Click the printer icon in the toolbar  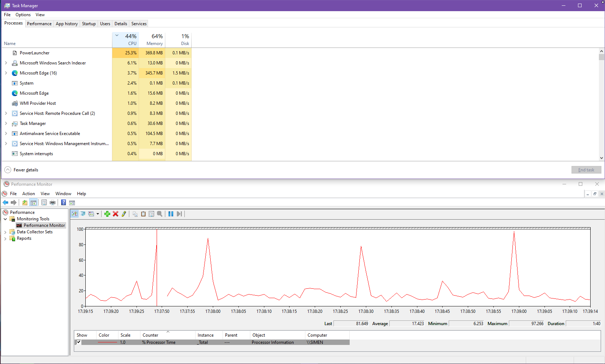click(53, 203)
